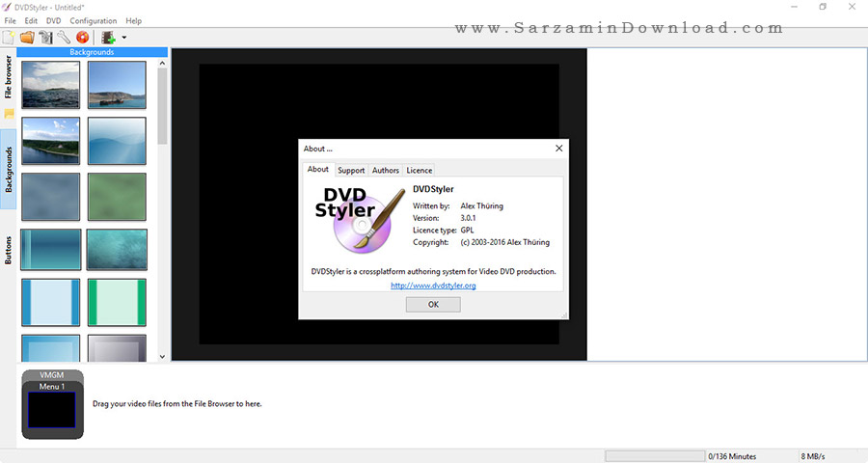Click the copyright 2003-2016 text
The width and height of the screenshot is (868, 463).
(x=504, y=242)
